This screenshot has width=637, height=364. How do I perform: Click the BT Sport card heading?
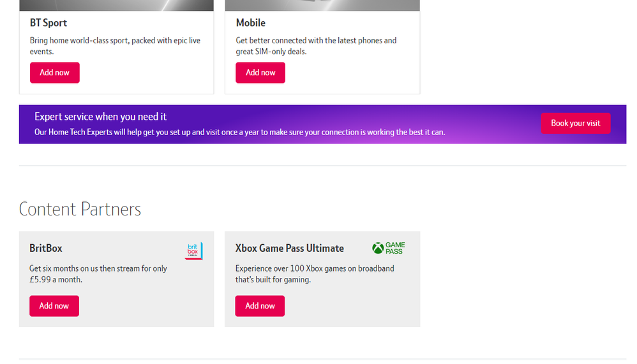[49, 23]
